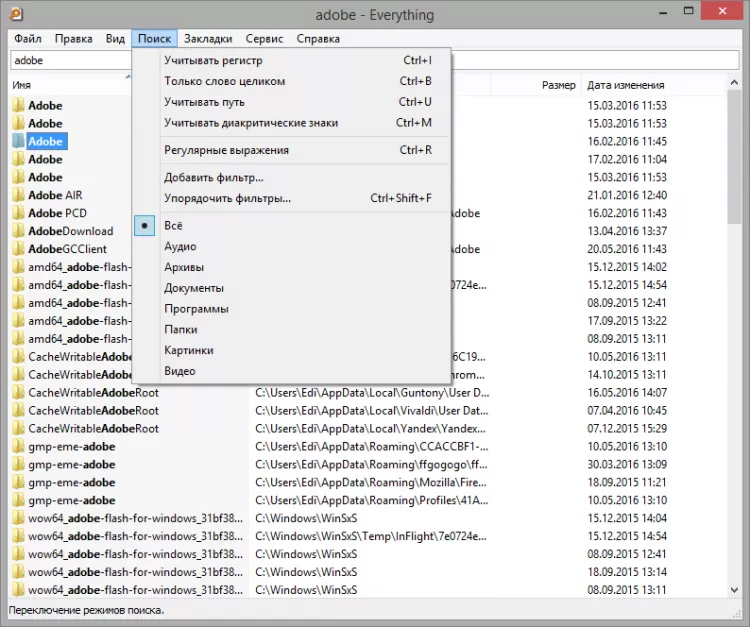
Task: Sort by the Размер column header
Action: (x=559, y=85)
